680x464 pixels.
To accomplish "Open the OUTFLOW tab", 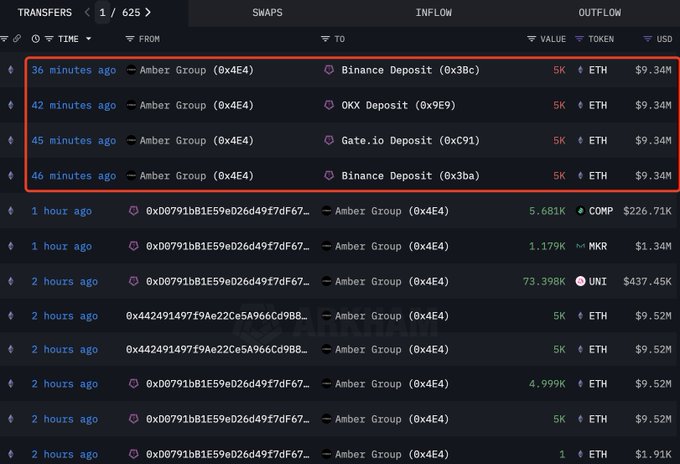I will (600, 13).
